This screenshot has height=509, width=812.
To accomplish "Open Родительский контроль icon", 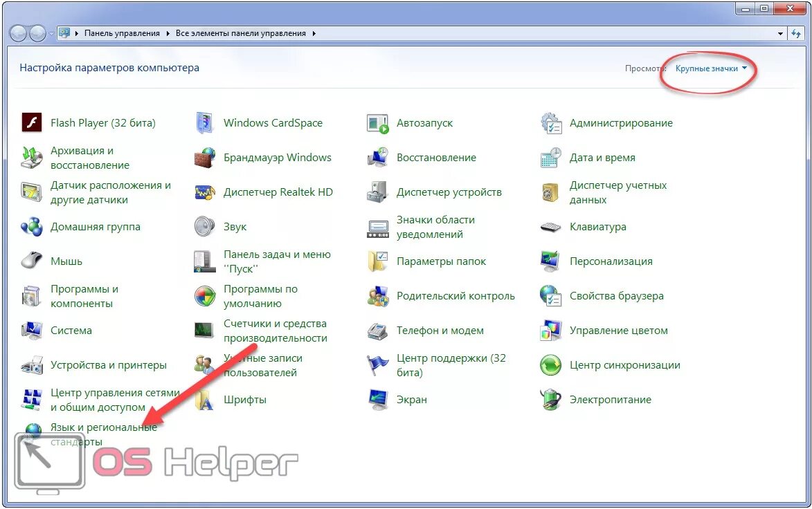I will pyautogui.click(x=377, y=296).
